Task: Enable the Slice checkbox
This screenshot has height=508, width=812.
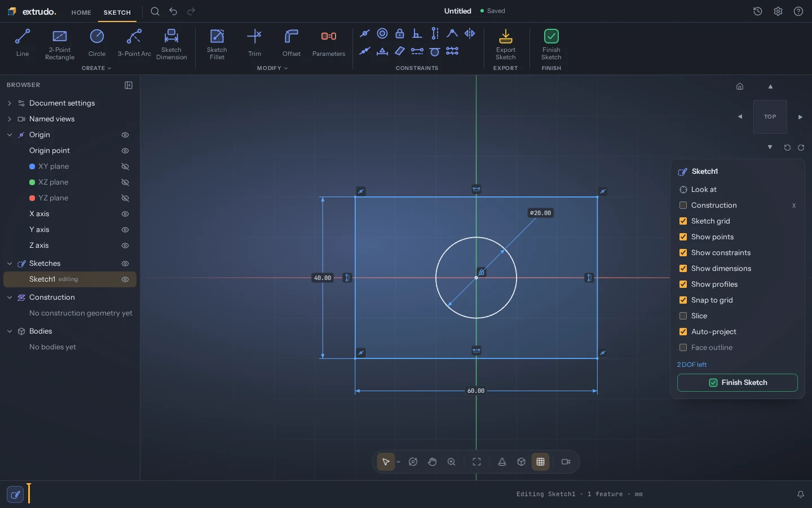Action: coord(683,316)
